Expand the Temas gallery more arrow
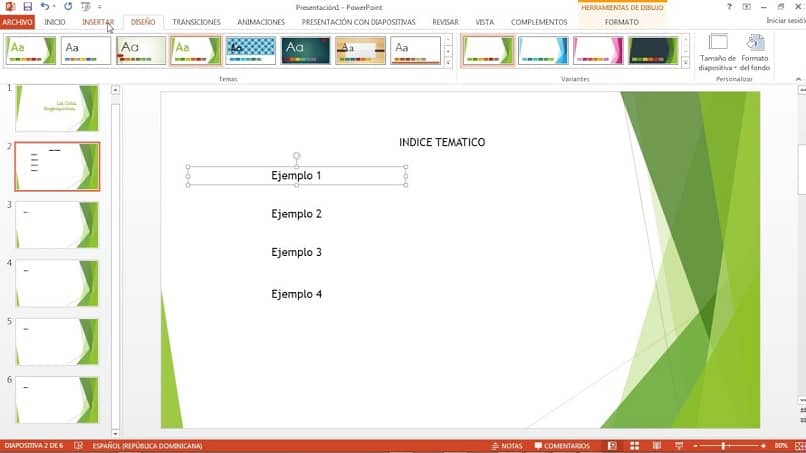Image resolution: width=806 pixels, height=453 pixels. click(x=448, y=62)
